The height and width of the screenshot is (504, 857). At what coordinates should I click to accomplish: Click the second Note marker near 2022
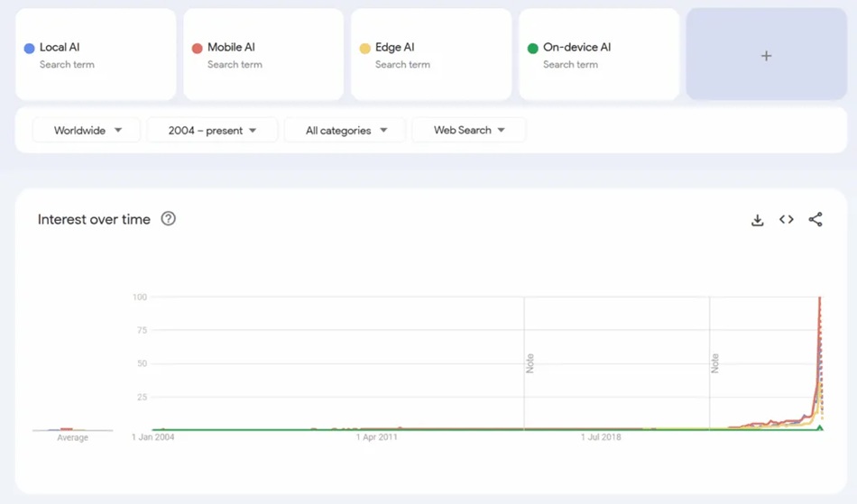[714, 363]
